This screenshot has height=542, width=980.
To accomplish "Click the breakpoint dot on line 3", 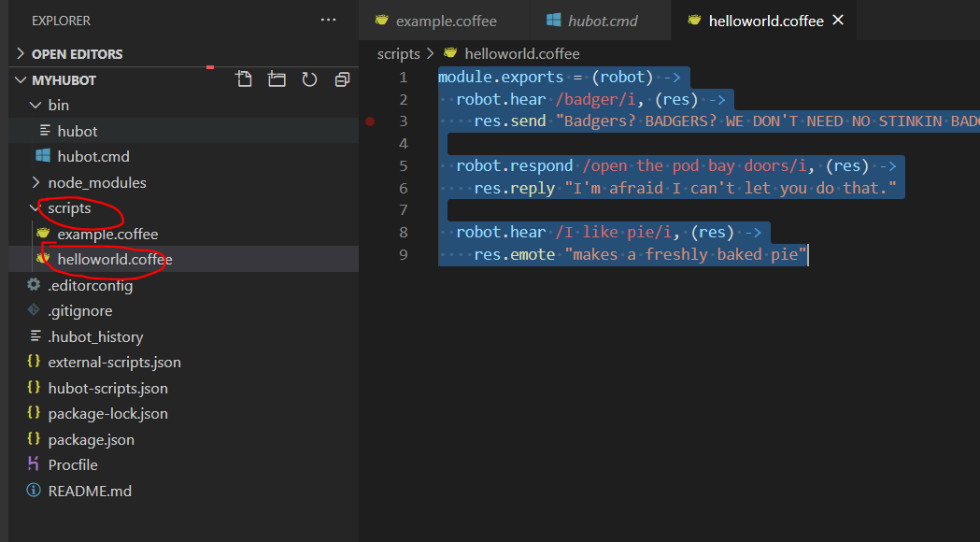I will coord(370,121).
